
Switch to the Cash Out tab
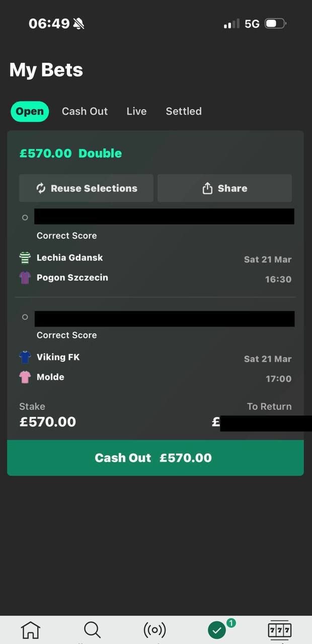pos(85,111)
